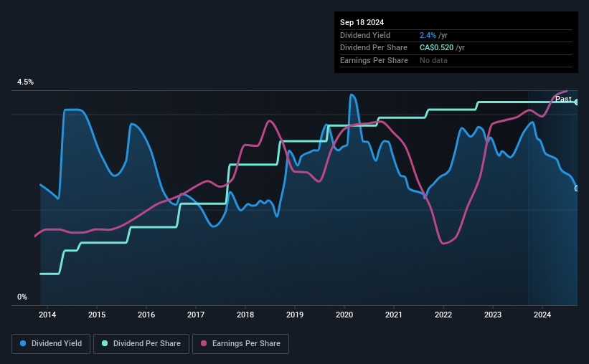The height and width of the screenshot is (364, 589).
Task: Click the teal dividend per share endpoint marker
Action: pyautogui.click(x=577, y=102)
